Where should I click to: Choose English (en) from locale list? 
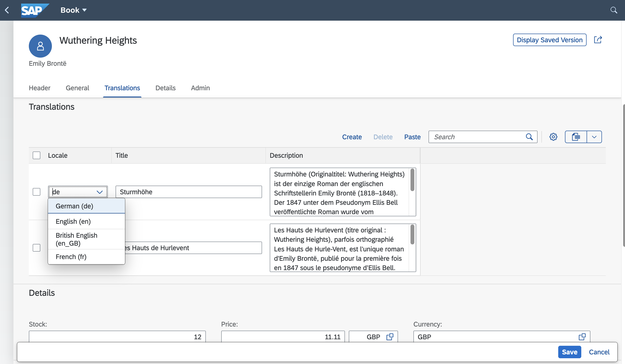(x=86, y=221)
